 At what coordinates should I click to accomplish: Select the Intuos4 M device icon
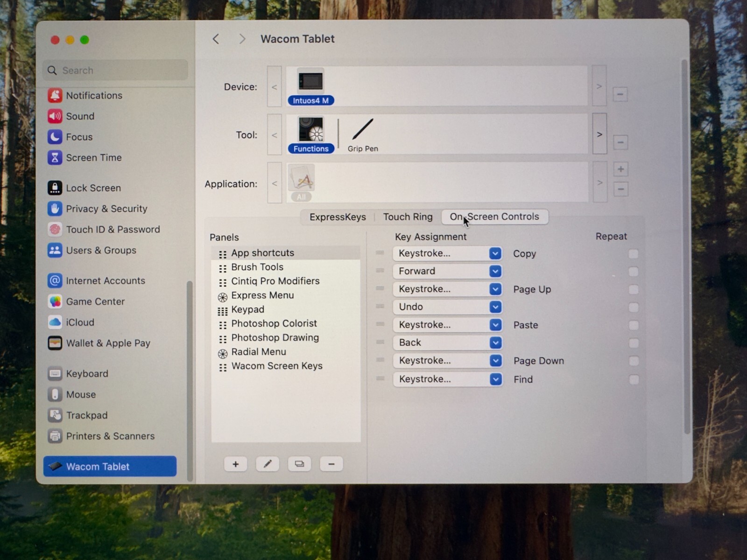pyautogui.click(x=310, y=87)
